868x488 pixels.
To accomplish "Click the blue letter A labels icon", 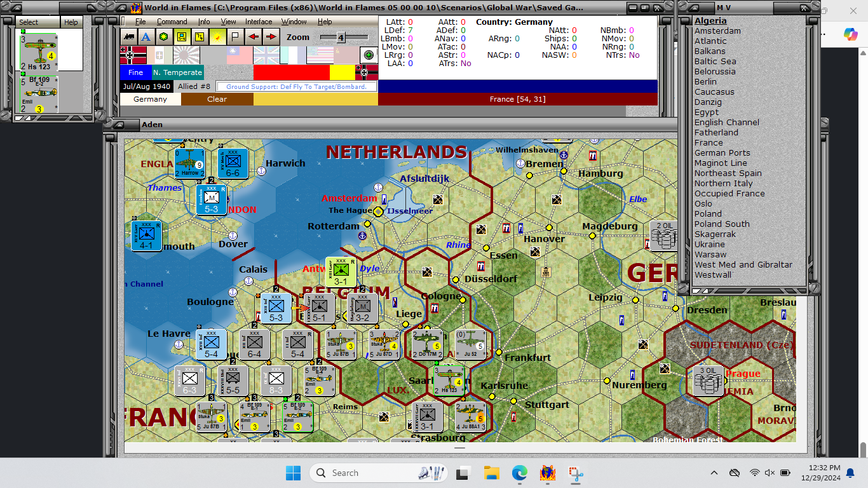I will [x=145, y=37].
